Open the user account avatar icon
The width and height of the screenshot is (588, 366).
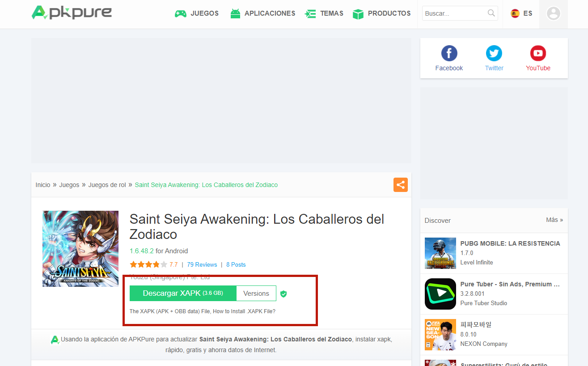click(x=553, y=13)
